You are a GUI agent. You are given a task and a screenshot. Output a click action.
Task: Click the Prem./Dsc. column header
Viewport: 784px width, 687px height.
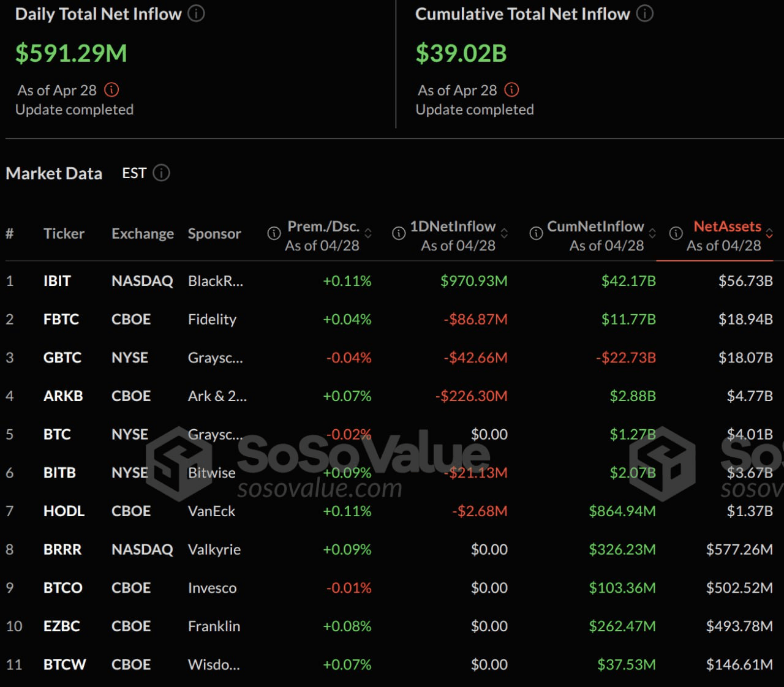coord(323,227)
